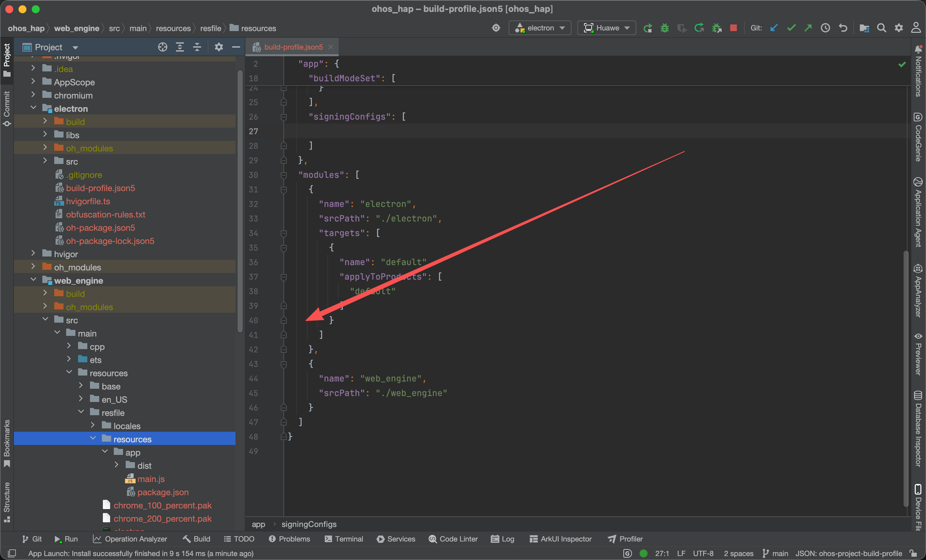Click the inspection green checkmark in editor
The height and width of the screenshot is (560, 926).
pyautogui.click(x=902, y=64)
